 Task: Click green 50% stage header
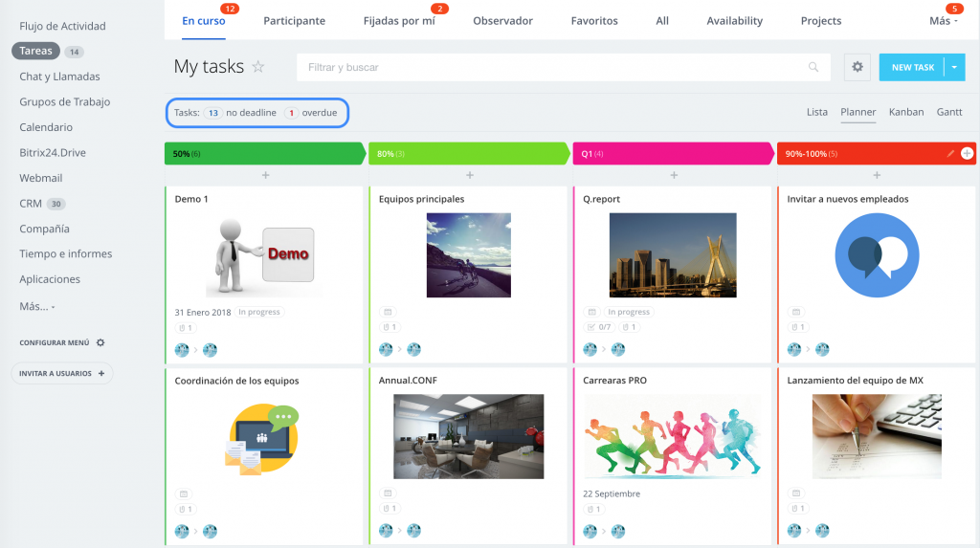[x=265, y=154]
